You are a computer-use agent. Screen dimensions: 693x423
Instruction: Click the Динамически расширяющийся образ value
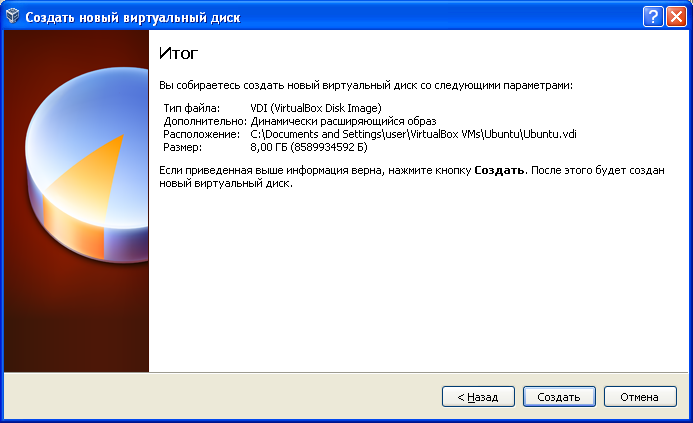[343, 121]
